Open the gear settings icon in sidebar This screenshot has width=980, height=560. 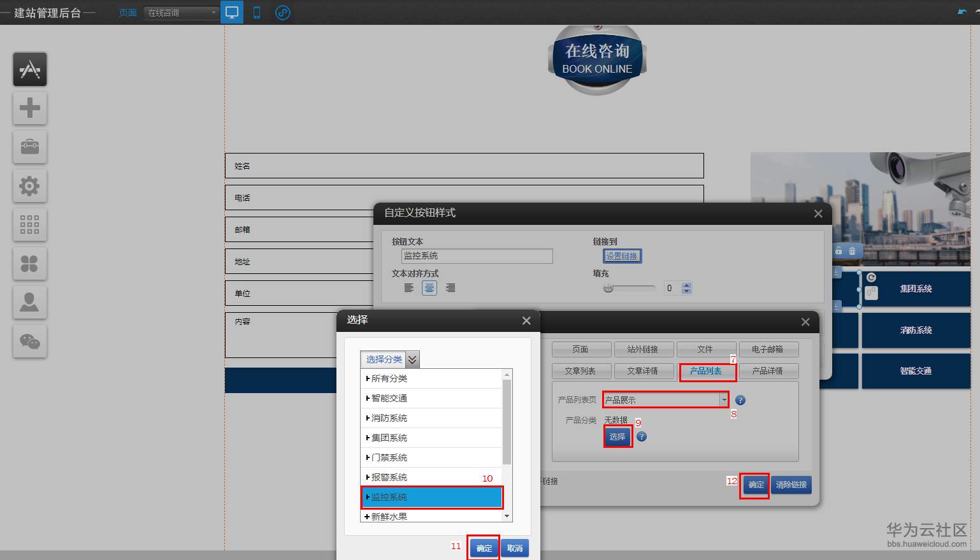(x=30, y=185)
